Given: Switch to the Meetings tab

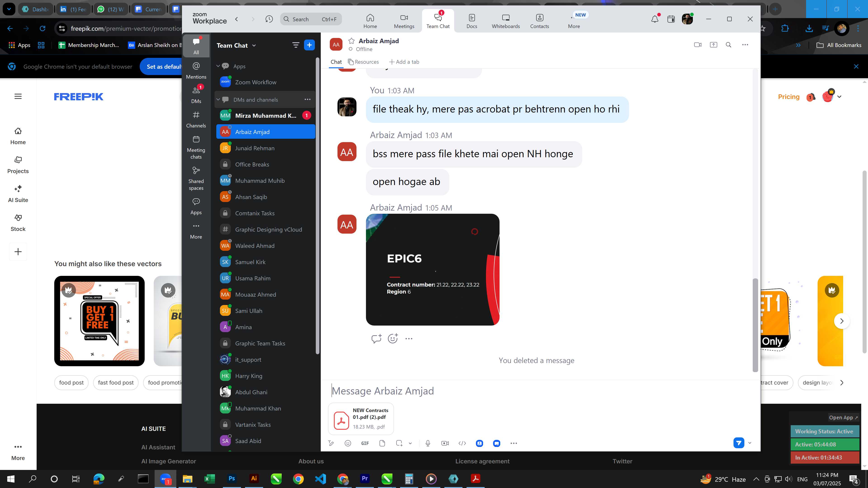Looking at the screenshot, I should pyautogui.click(x=404, y=21).
